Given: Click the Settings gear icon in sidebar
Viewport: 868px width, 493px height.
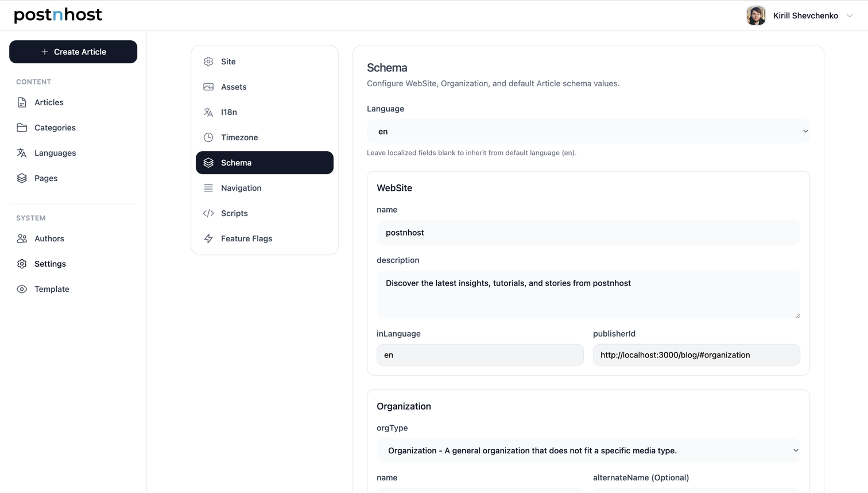Looking at the screenshot, I should click(x=22, y=264).
